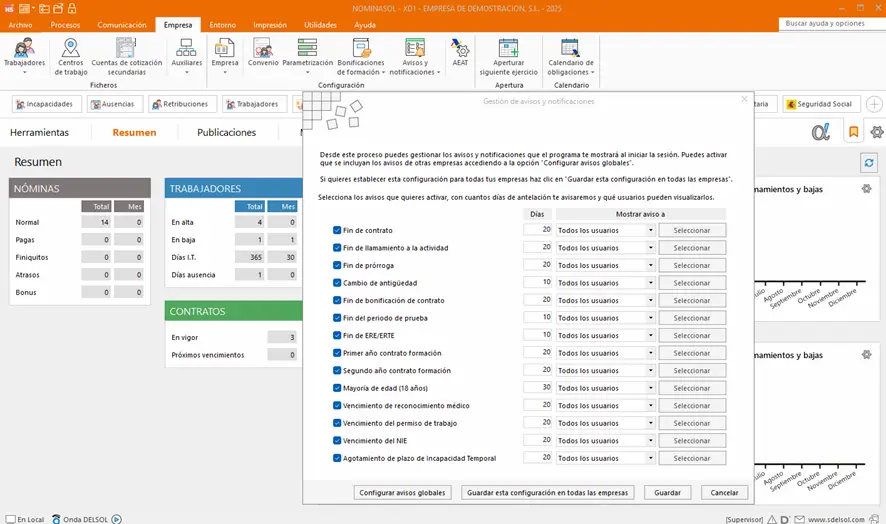Click the AEAT ribbon icon
Viewport: 886px width, 524px height.
(460, 52)
